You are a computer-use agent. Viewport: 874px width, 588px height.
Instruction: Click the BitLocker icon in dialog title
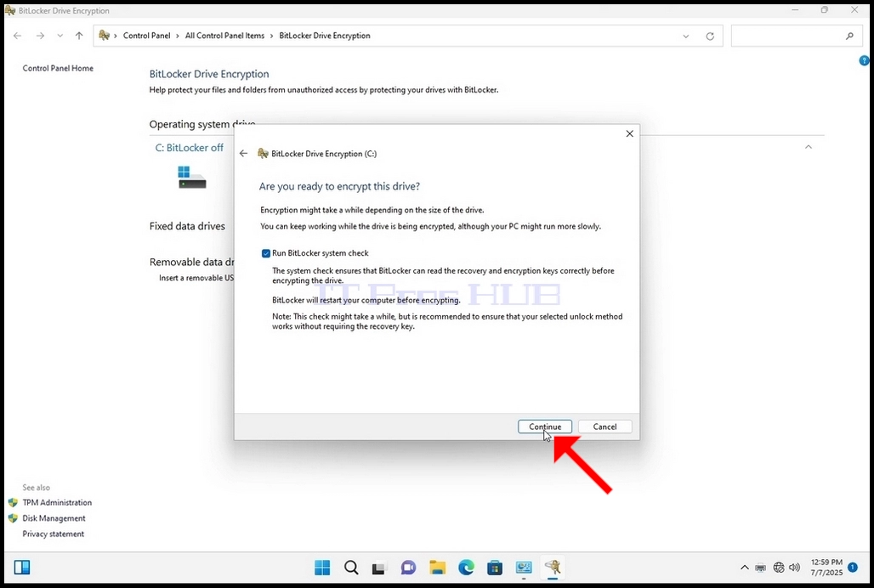tap(263, 154)
